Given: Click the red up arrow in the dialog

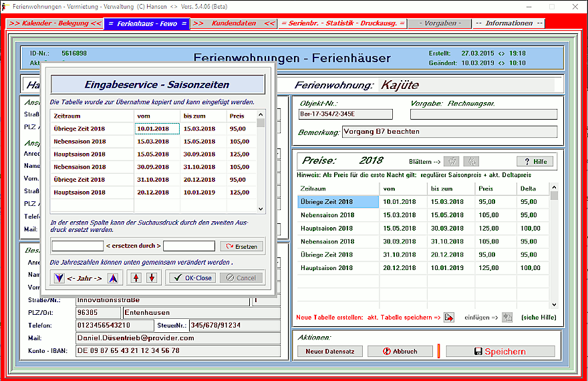Looking at the screenshot, I should pyautogui.click(x=138, y=278).
